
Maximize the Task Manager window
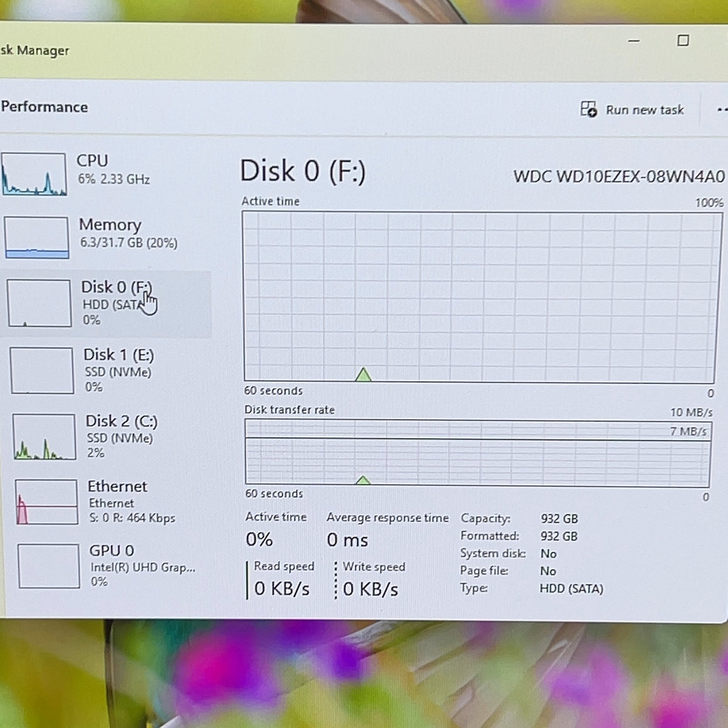(x=683, y=41)
